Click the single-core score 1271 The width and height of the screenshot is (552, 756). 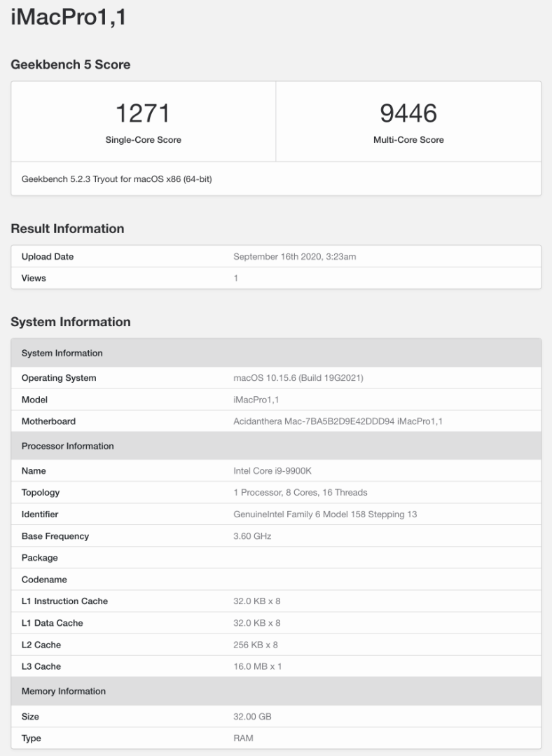[x=143, y=113]
